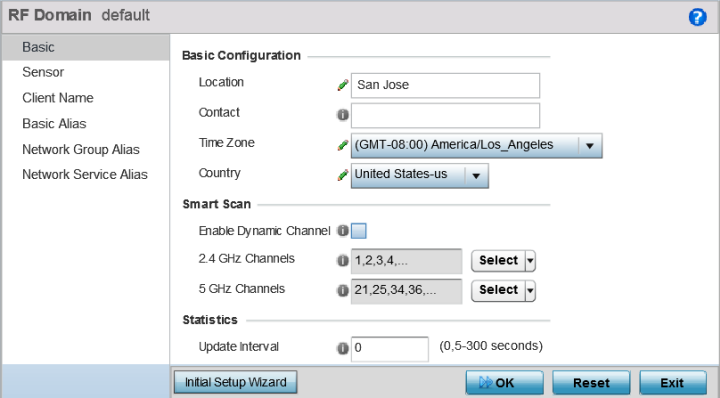Click the info icon for 2.4 GHz Channels

343,261
